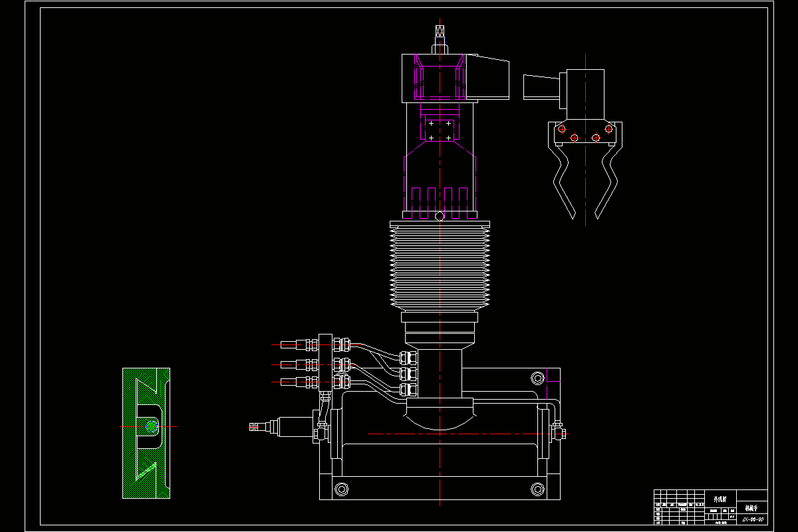Pick the bottom-left mounting bolt circle on base
The image size is (798, 532).
(342, 489)
